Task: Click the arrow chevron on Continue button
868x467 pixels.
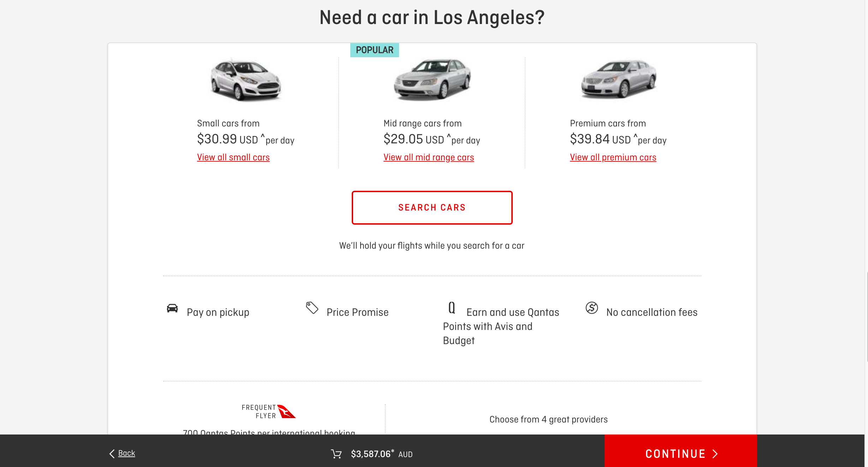Action: point(715,454)
